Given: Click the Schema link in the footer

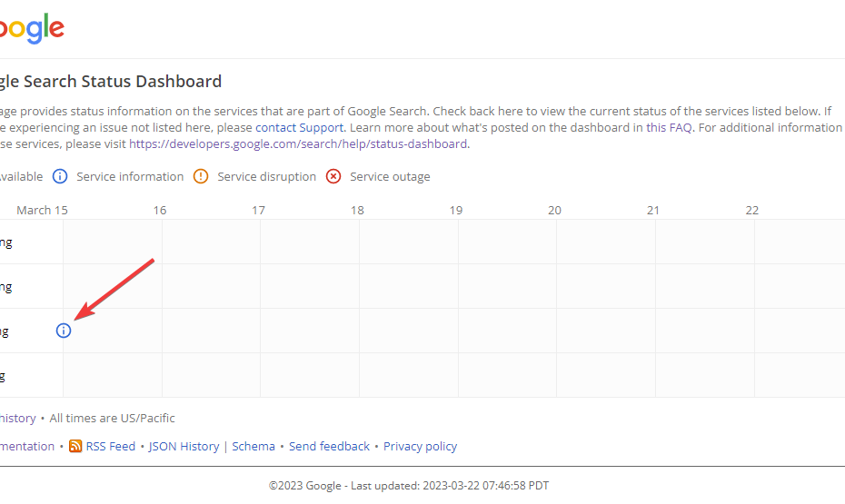Looking at the screenshot, I should (253, 446).
